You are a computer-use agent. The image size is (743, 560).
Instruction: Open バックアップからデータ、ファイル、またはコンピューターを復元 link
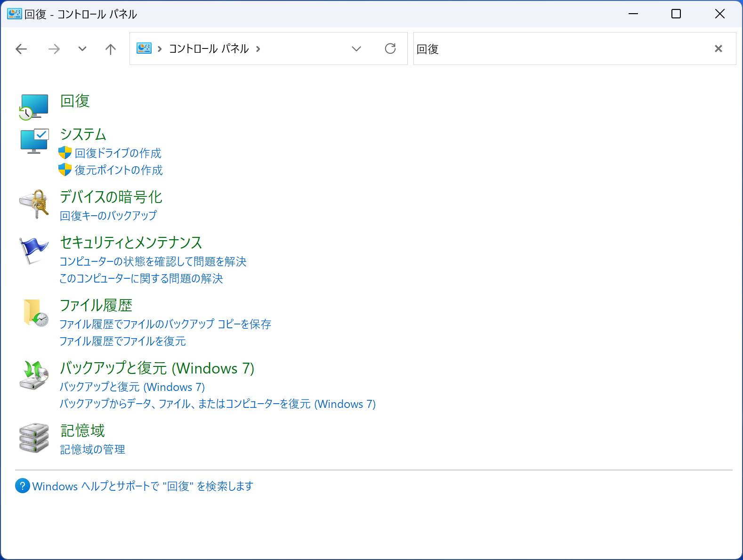218,404
